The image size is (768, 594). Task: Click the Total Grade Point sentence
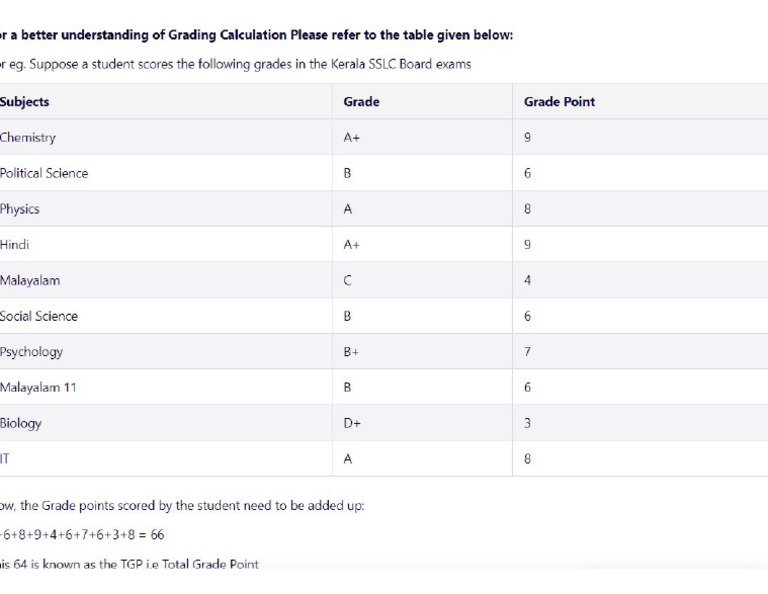[129, 564]
